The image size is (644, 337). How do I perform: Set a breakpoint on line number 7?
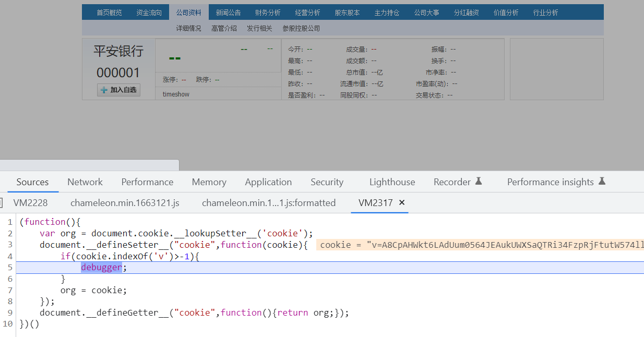click(10, 290)
